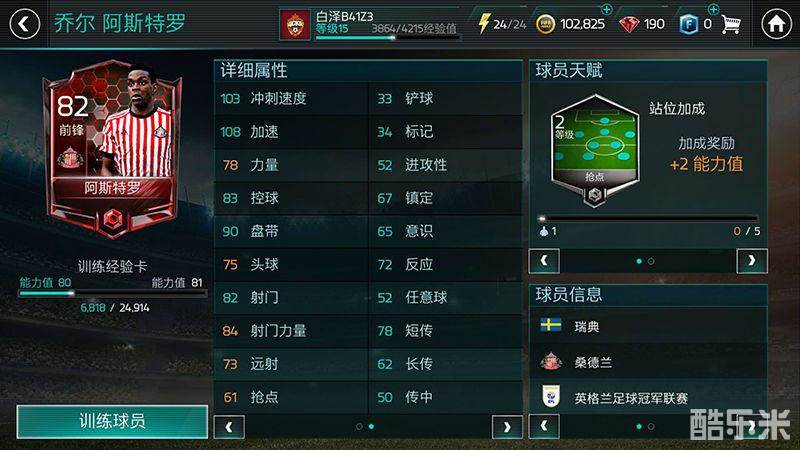Go to previous player info page
800x450 pixels.
click(x=544, y=426)
